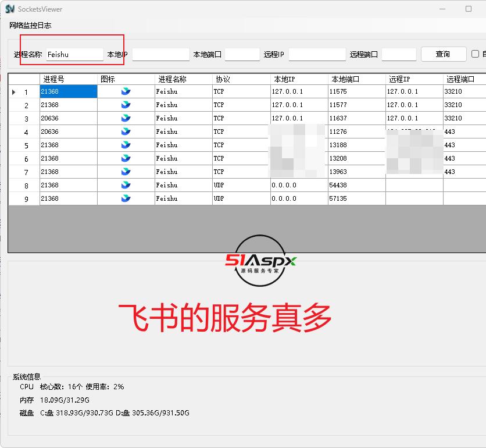The height and width of the screenshot is (448, 486).
Task: Click local port cell 11577
Action: coord(357,105)
